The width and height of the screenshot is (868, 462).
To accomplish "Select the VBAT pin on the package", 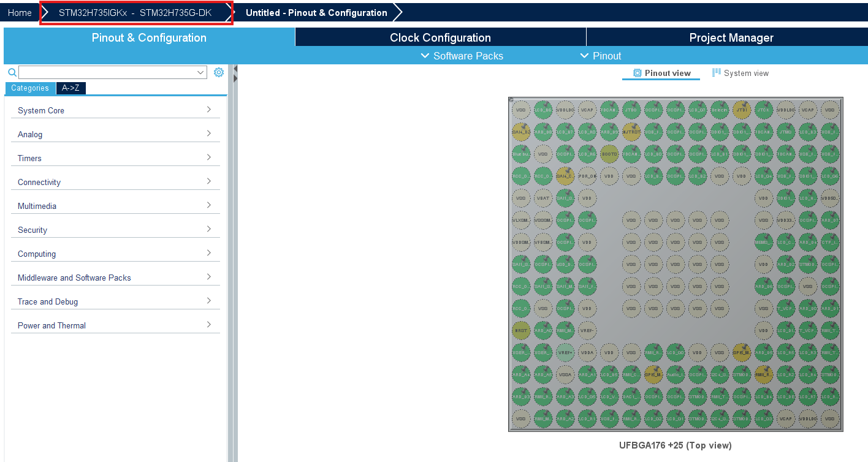I will coord(543,198).
